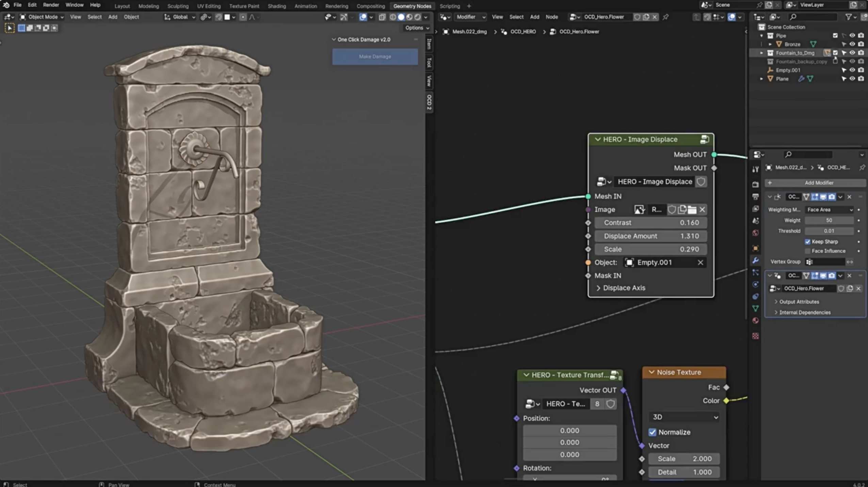Open the world properties tab

tap(755, 233)
